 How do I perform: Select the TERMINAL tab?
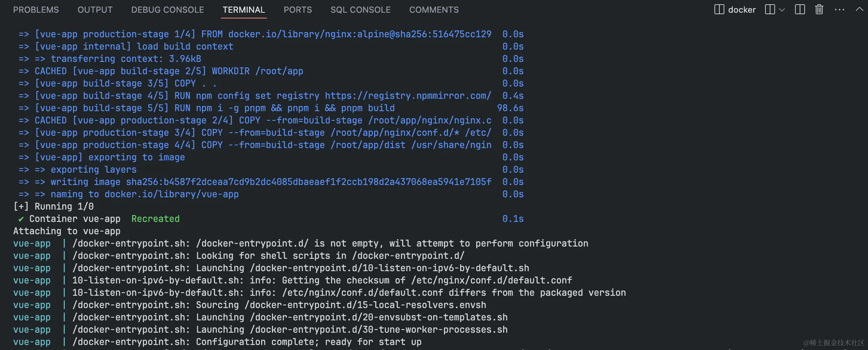pyautogui.click(x=244, y=10)
